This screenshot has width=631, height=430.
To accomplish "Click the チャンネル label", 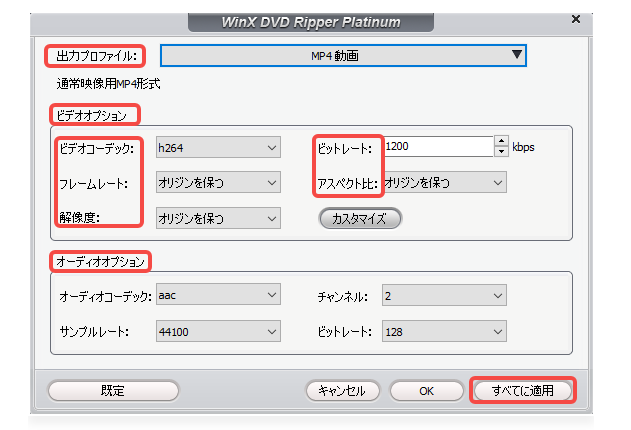I will [x=342, y=297].
